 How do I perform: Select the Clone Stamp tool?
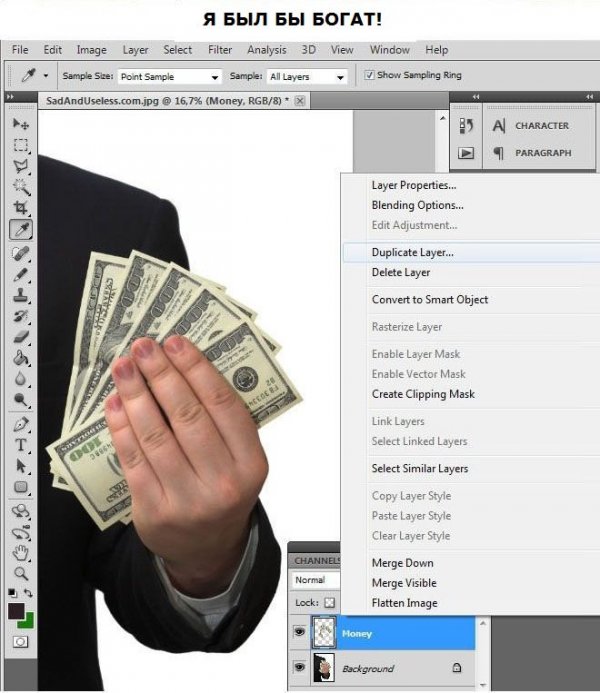click(x=20, y=295)
